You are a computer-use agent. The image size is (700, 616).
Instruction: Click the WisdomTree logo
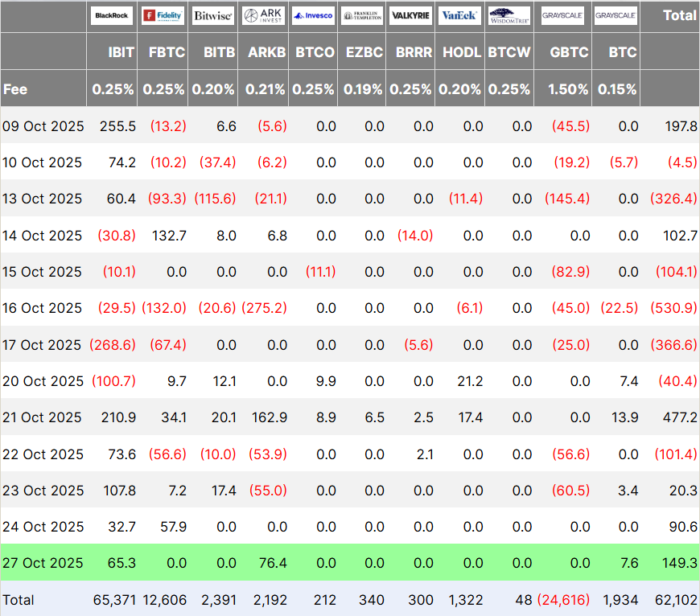(509, 15)
